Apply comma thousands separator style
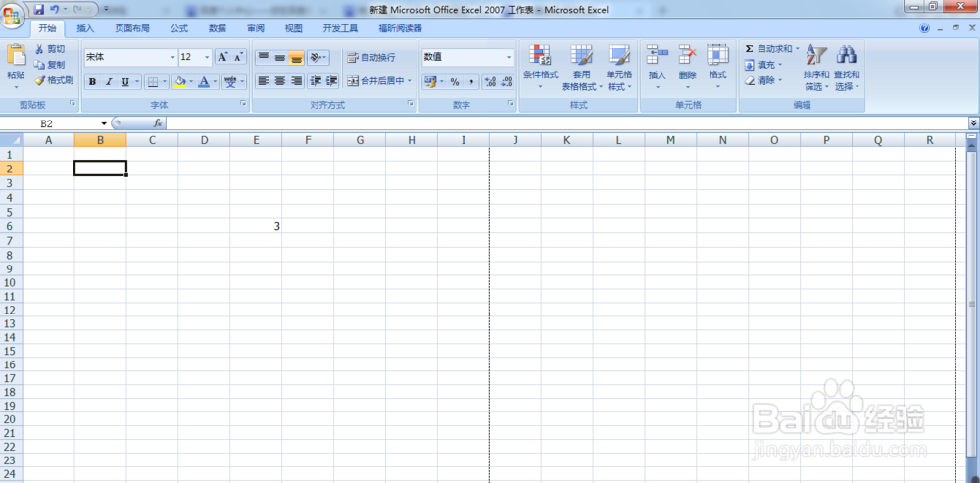Screen dimensions: 980x483 coord(471,82)
